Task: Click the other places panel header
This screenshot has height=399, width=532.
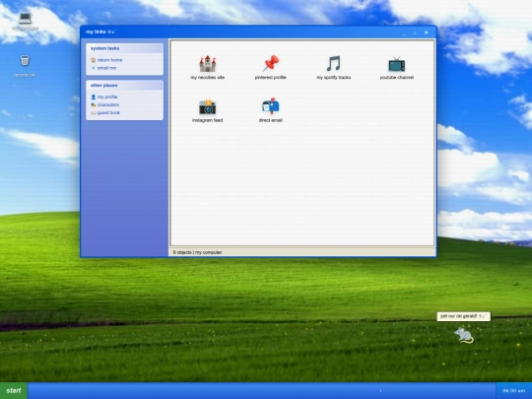Action: tap(124, 85)
